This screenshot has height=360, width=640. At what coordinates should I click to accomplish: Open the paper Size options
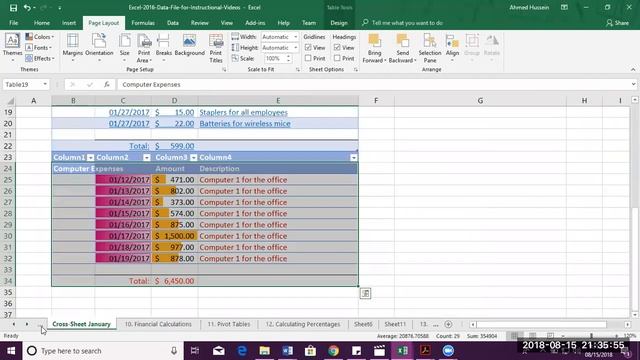[x=124, y=48]
